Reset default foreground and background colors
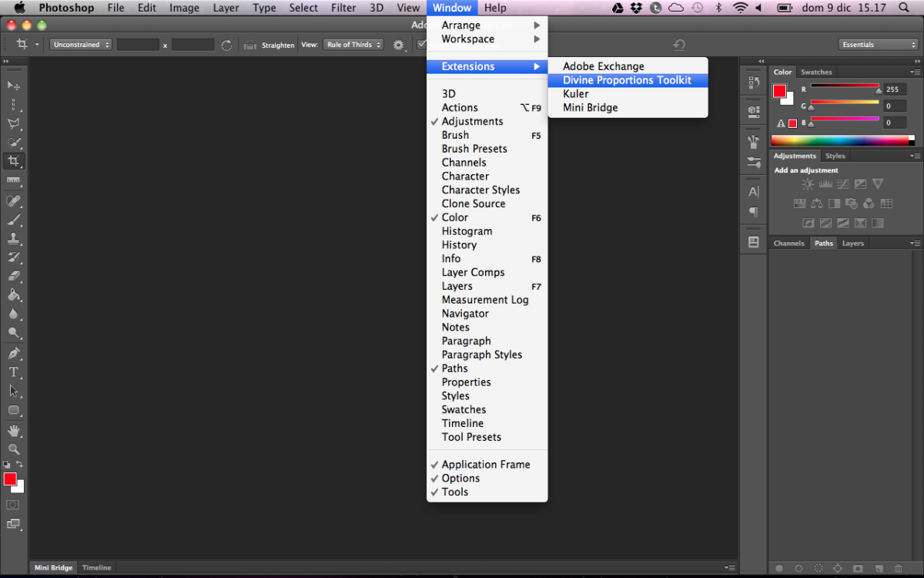Image resolution: width=924 pixels, height=578 pixels. coord(7,465)
